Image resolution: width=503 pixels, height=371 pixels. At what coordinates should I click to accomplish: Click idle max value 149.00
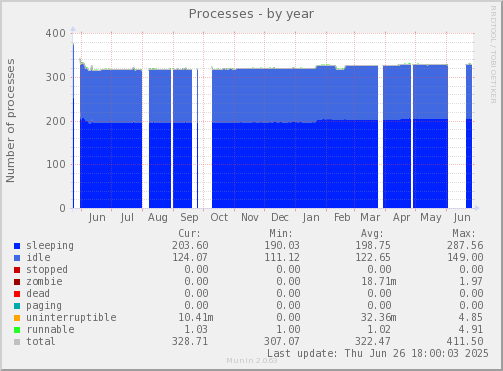pyautogui.click(x=465, y=257)
